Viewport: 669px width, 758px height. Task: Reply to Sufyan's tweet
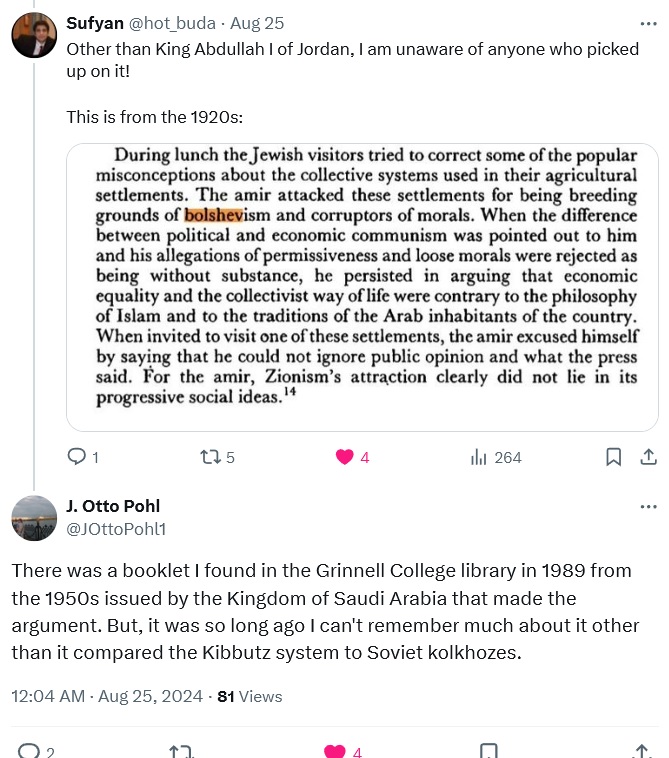pos(77,457)
